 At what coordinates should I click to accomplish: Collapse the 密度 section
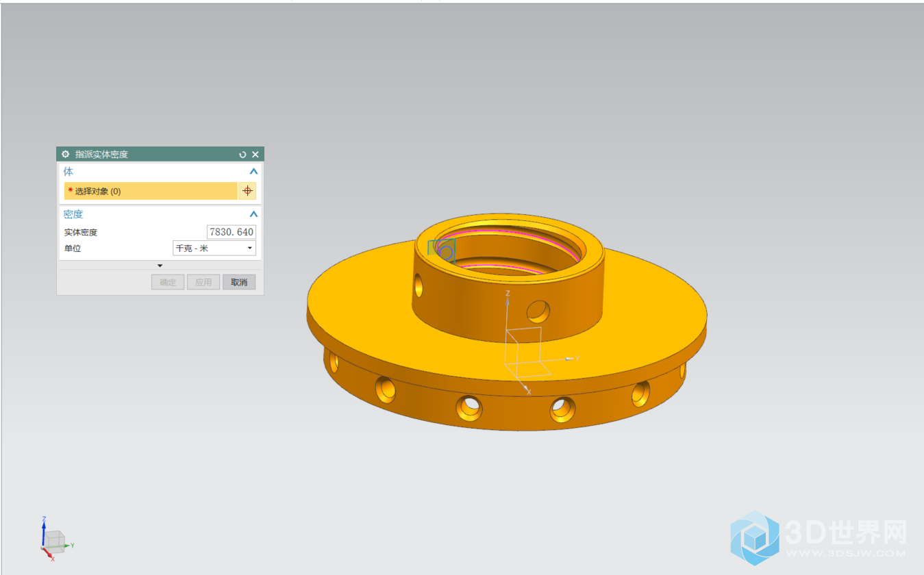click(x=253, y=214)
